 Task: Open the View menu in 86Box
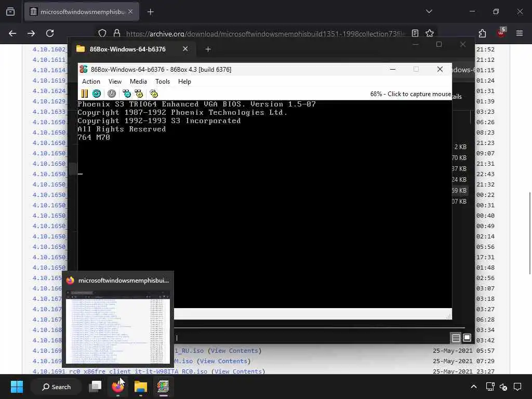point(115,82)
